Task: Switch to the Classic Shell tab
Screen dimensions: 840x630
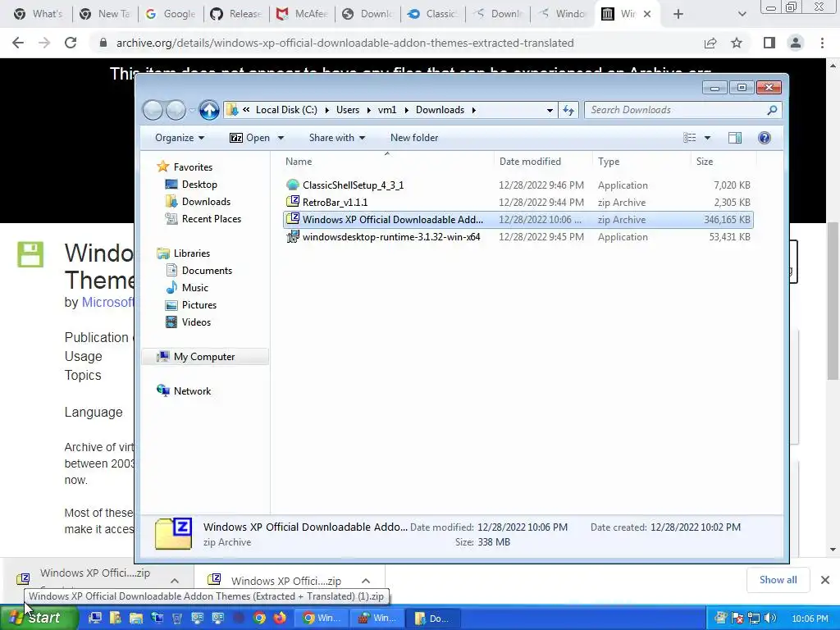Action: 433,14
